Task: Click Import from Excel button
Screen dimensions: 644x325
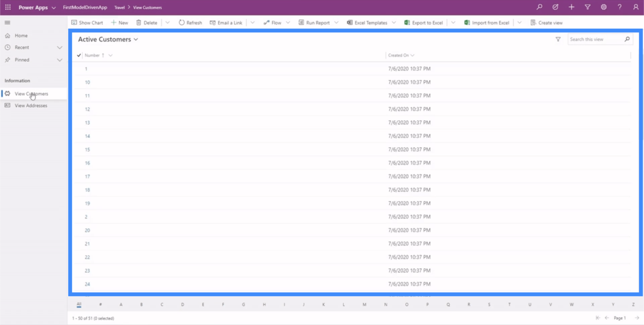Action: pyautogui.click(x=486, y=23)
